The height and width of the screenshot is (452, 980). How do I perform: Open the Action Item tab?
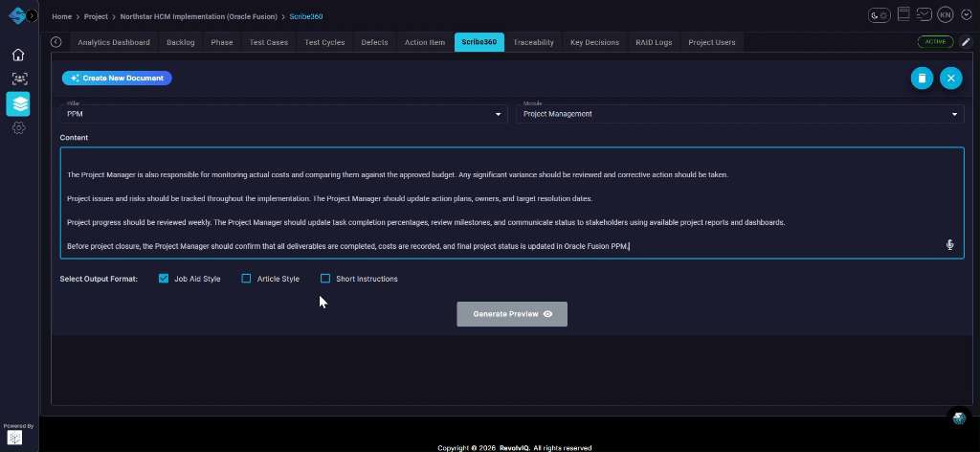coord(425,42)
